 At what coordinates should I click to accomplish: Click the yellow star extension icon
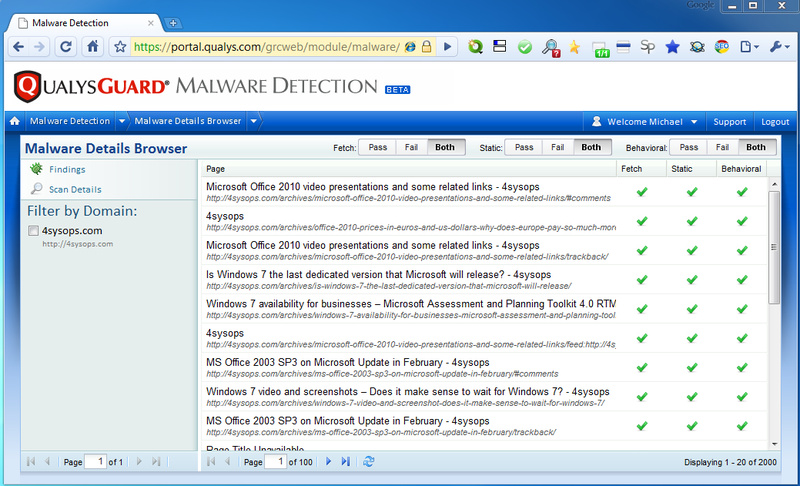click(x=574, y=47)
